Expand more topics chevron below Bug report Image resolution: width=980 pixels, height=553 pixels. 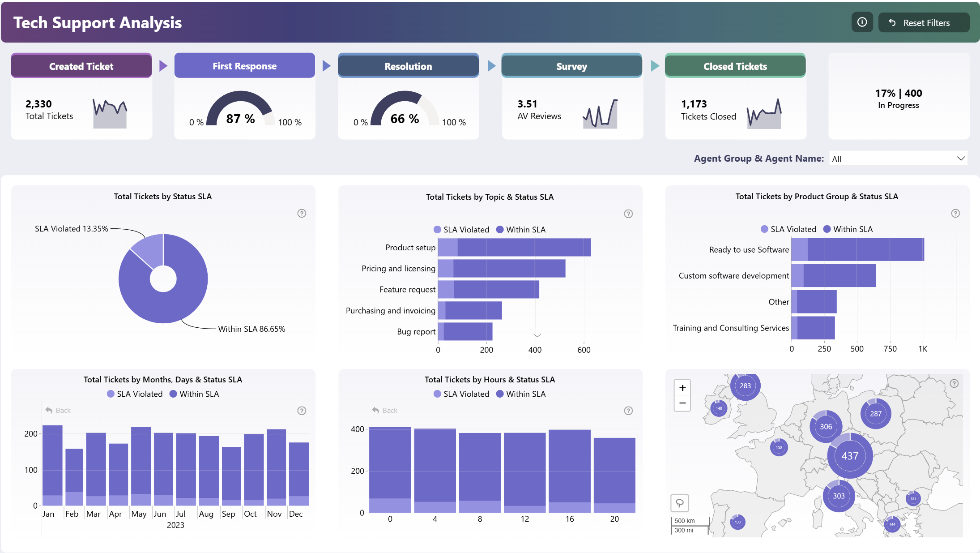click(537, 335)
